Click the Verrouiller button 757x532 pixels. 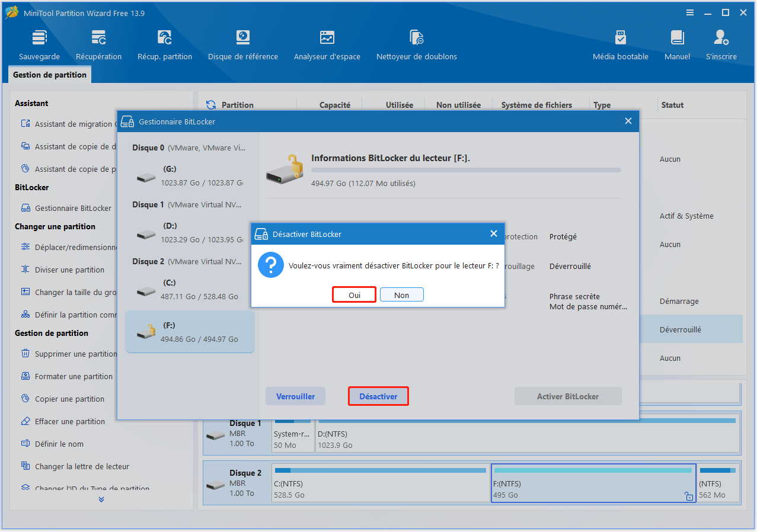[x=296, y=396]
